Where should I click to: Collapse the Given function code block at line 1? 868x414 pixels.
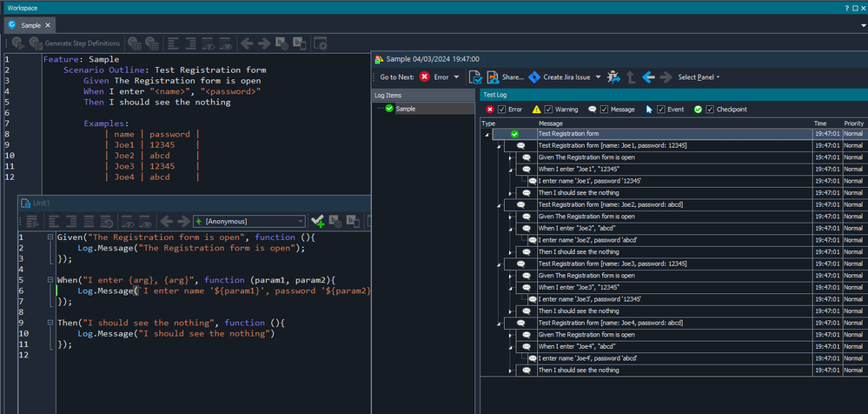50,237
